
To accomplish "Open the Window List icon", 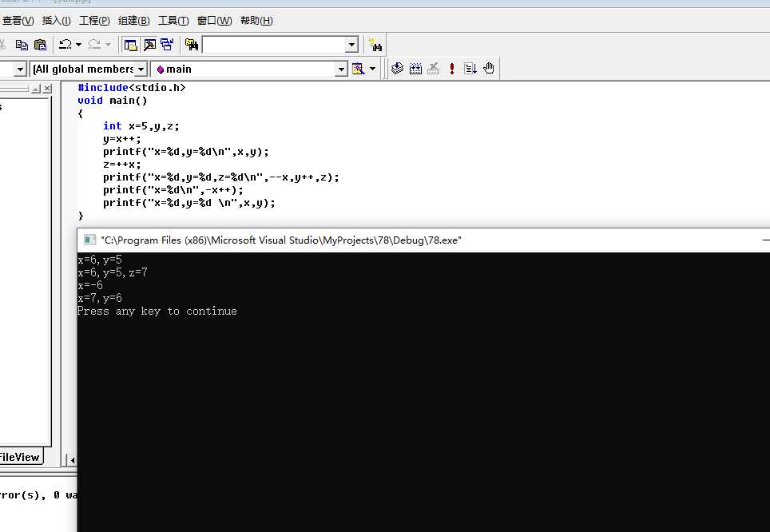I will [x=167, y=46].
